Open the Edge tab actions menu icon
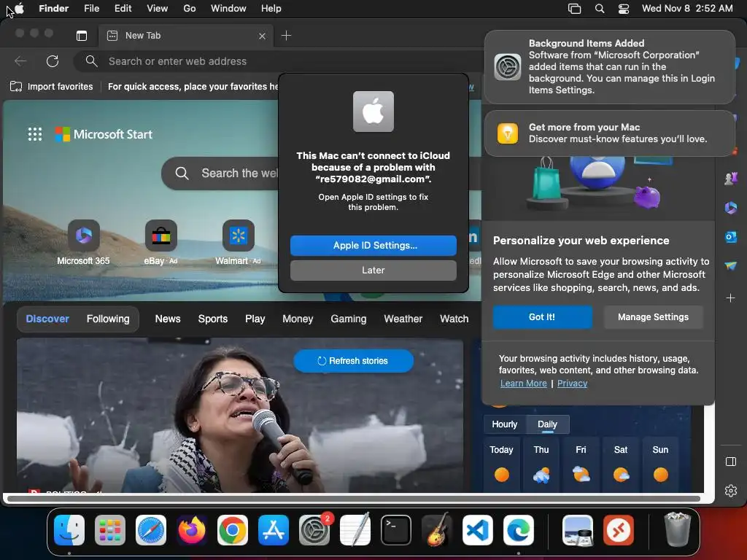Image resolution: width=747 pixels, height=560 pixels. tap(82, 36)
